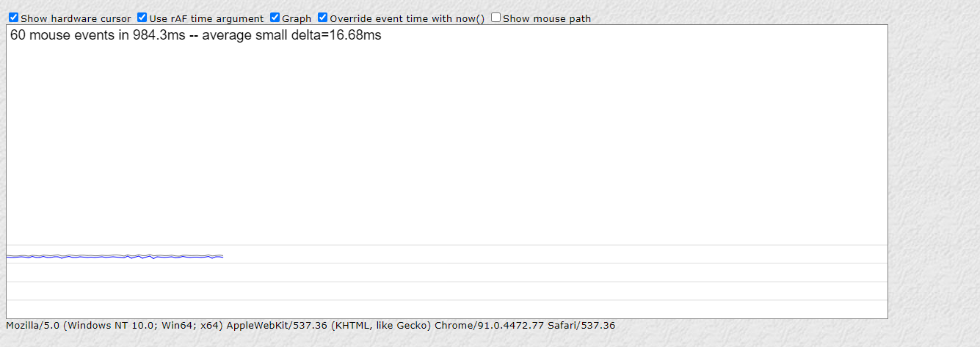Enable the Show mouse path checkbox

pos(496,18)
